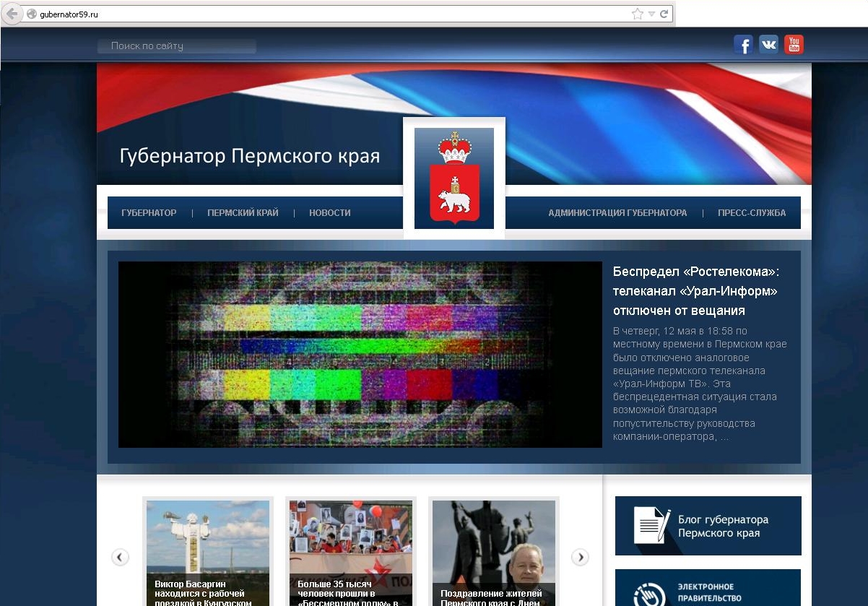Image resolution: width=868 pixels, height=606 pixels.
Task: Select the ПРЕСС-СЛУЖБА navigation entry
Action: [751, 212]
